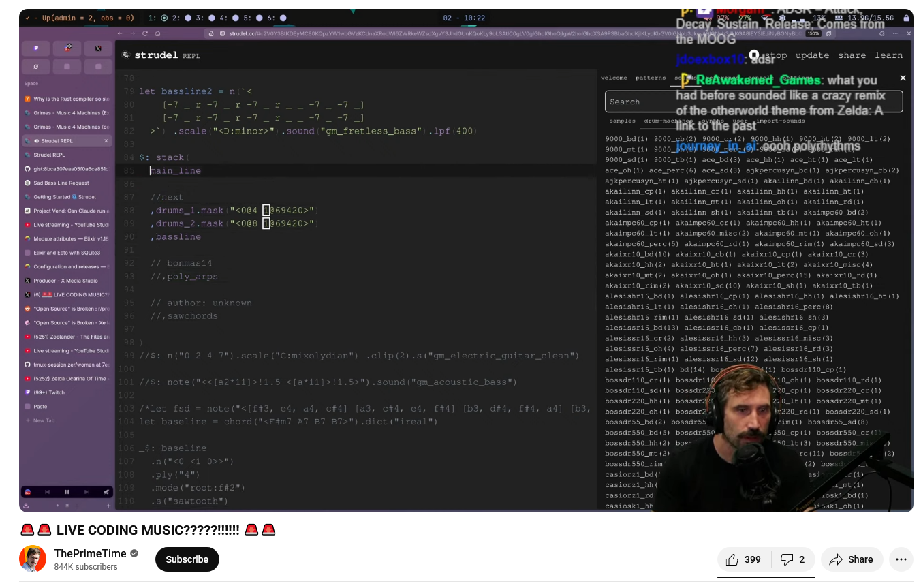Open the '"Open Source" is Broken : r/pro' Reddit tab

[x=67, y=309]
